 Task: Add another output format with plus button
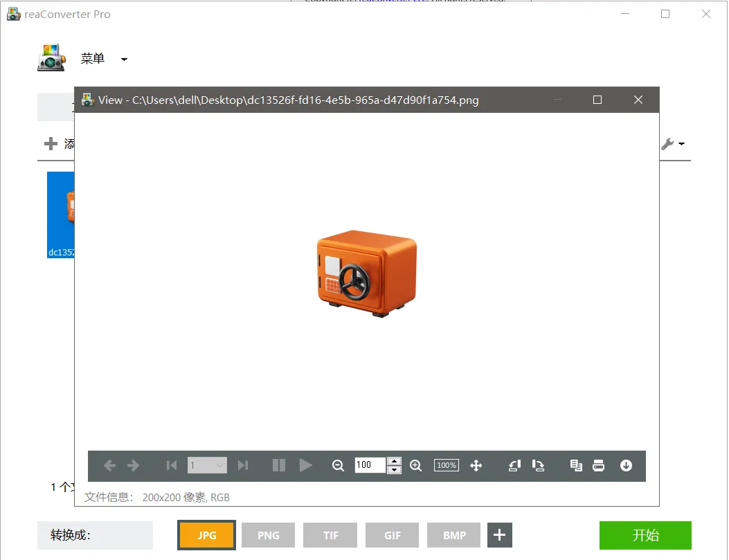pyautogui.click(x=500, y=535)
